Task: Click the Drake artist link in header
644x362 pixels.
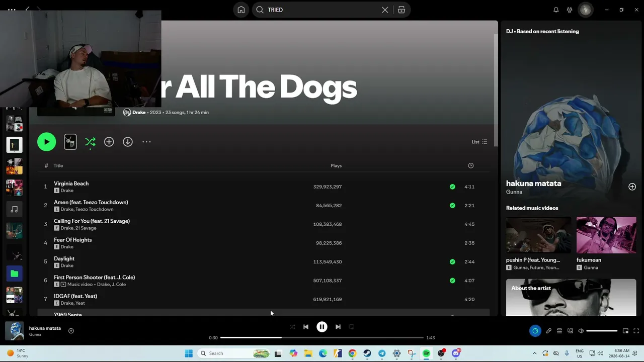Action: pyautogui.click(x=139, y=112)
